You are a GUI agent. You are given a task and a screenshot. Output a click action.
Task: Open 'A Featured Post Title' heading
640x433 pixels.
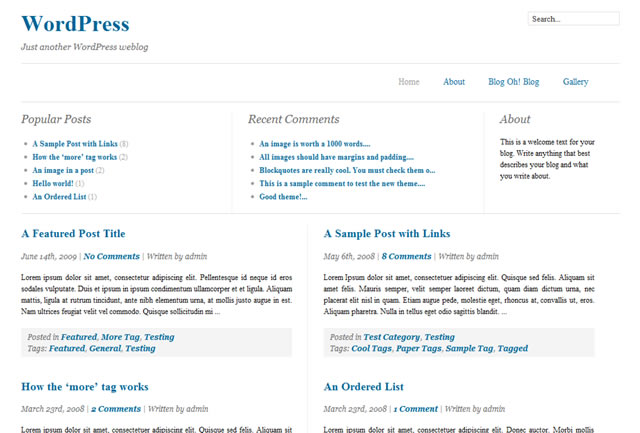73,233
